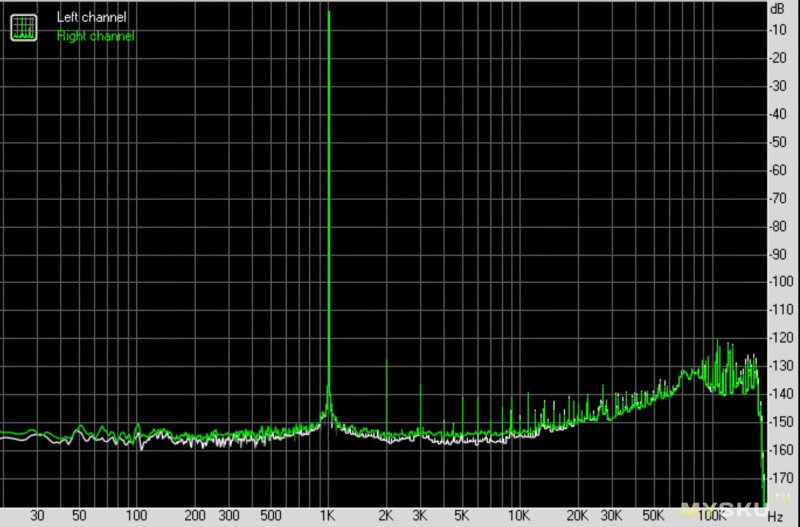
Task: Click the 1K frequency axis label
Action: [x=328, y=516]
